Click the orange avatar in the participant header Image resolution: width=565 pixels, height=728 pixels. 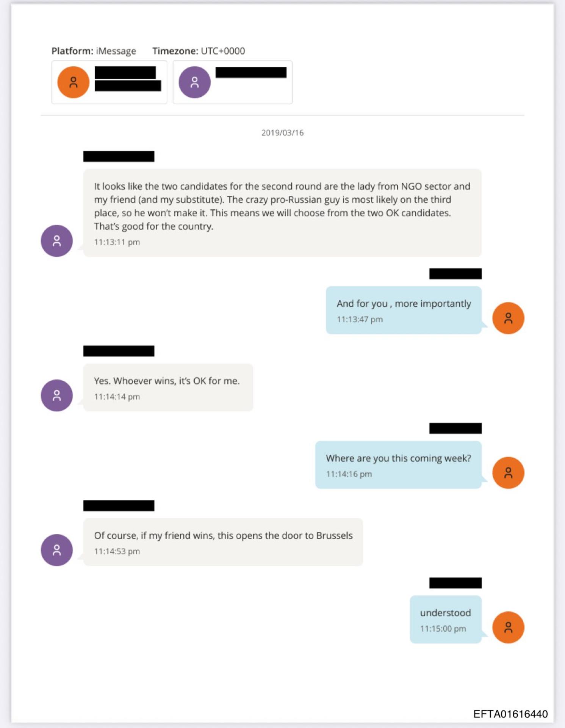click(x=73, y=82)
